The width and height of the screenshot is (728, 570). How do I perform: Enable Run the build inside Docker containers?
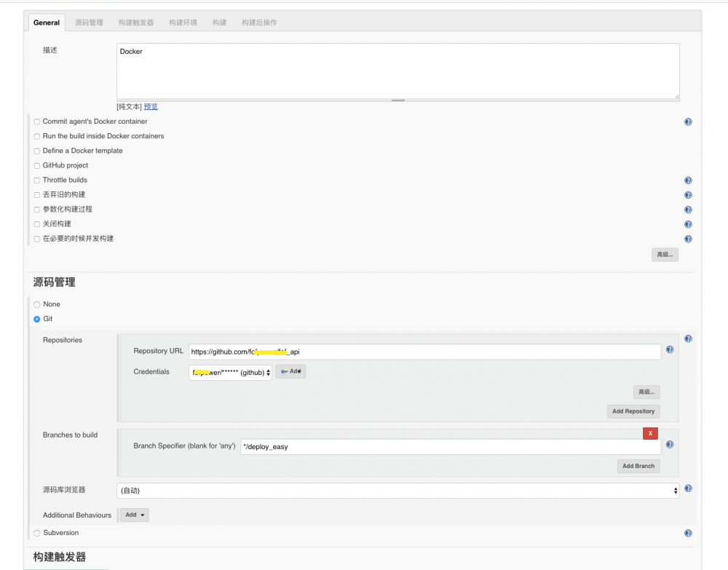(x=36, y=136)
